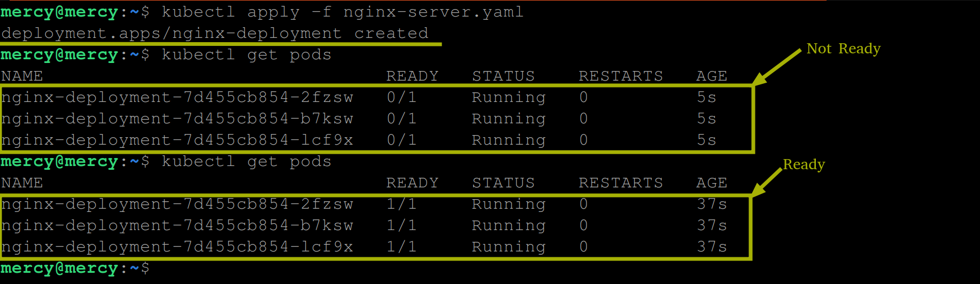Screen dimensions: 980x284
Task: Select pod name b7ksw with 37s age
Action: (x=177, y=225)
